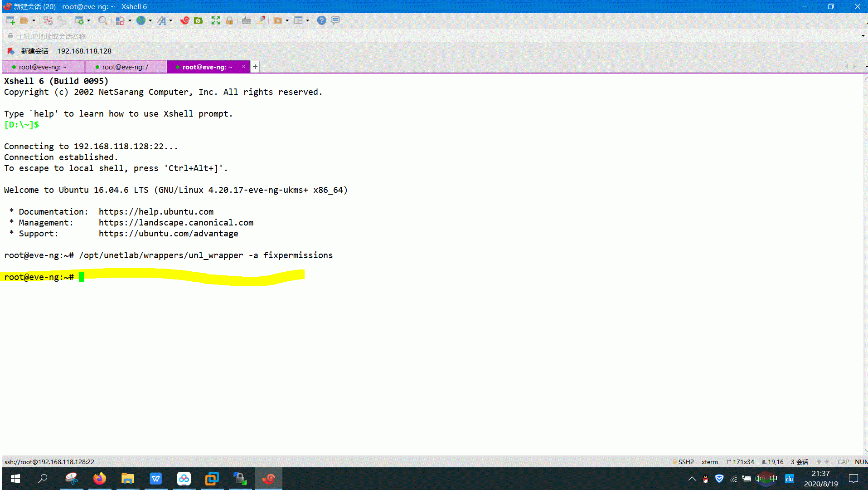Image resolution: width=868 pixels, height=490 pixels.
Task: Click the Find magnifier icon in toolbar
Action: click(x=103, y=20)
